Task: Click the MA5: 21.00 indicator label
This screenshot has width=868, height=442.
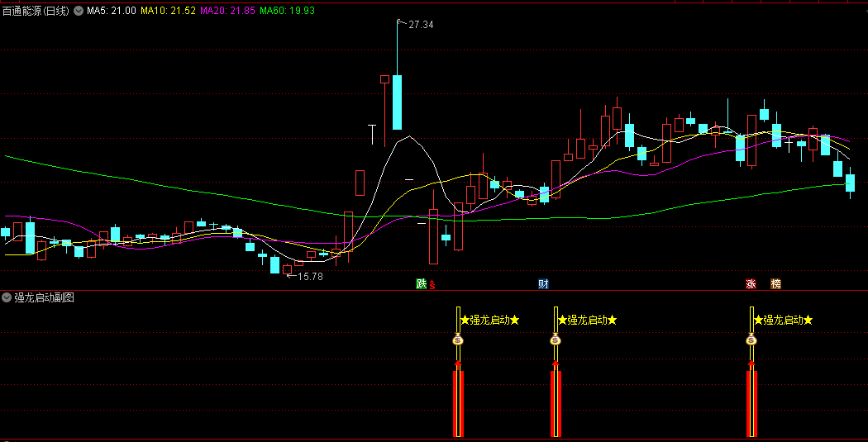Action: 112,11
